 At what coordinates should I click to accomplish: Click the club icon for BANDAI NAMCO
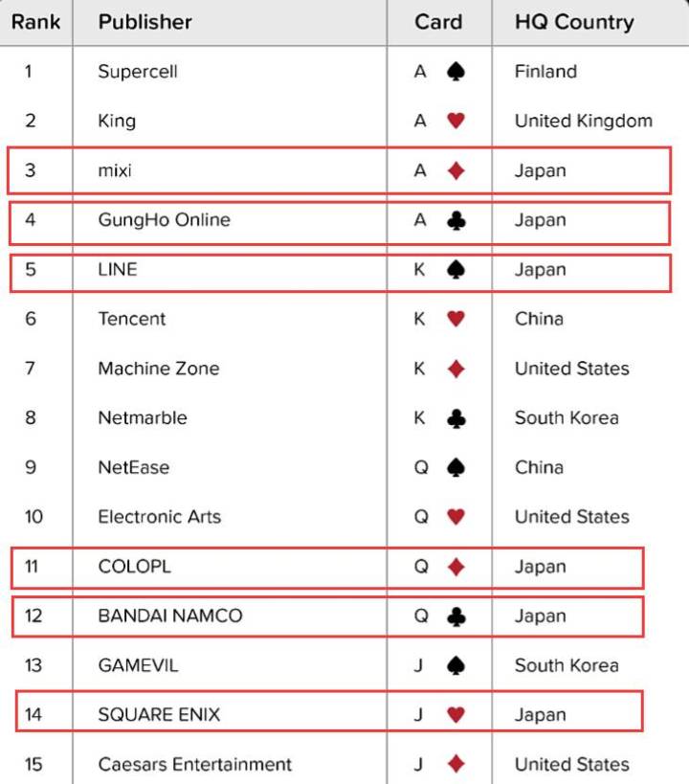(456, 616)
